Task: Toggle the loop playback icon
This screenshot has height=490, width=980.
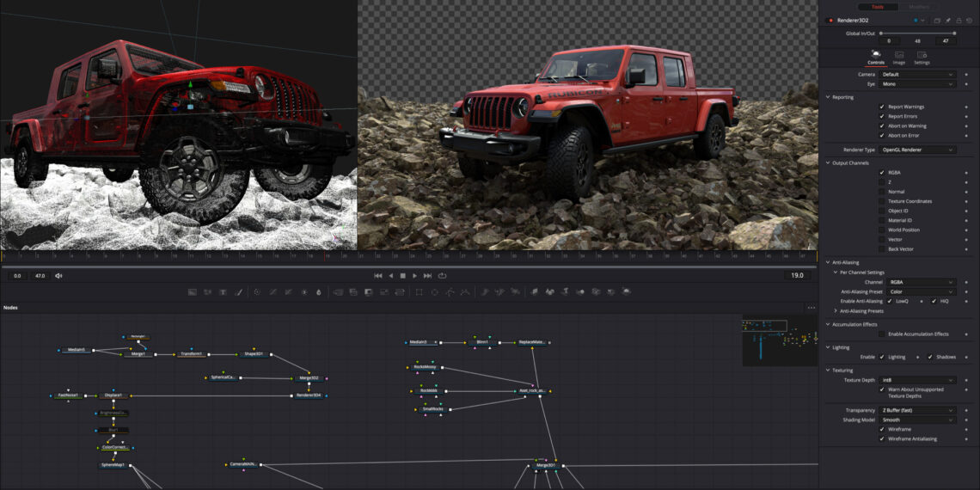Action: [x=442, y=276]
